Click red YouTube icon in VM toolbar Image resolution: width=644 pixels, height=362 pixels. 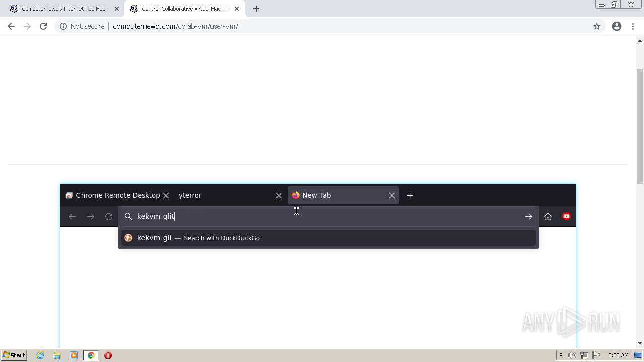[567, 216]
